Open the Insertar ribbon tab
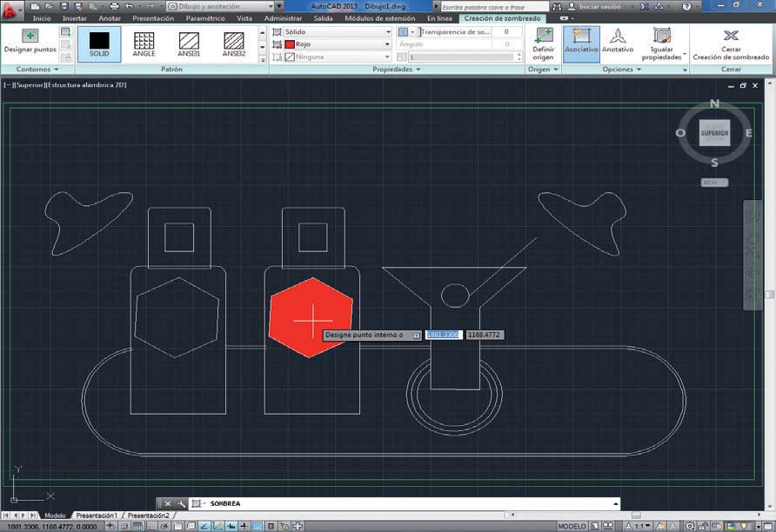776x532 pixels. [x=75, y=18]
